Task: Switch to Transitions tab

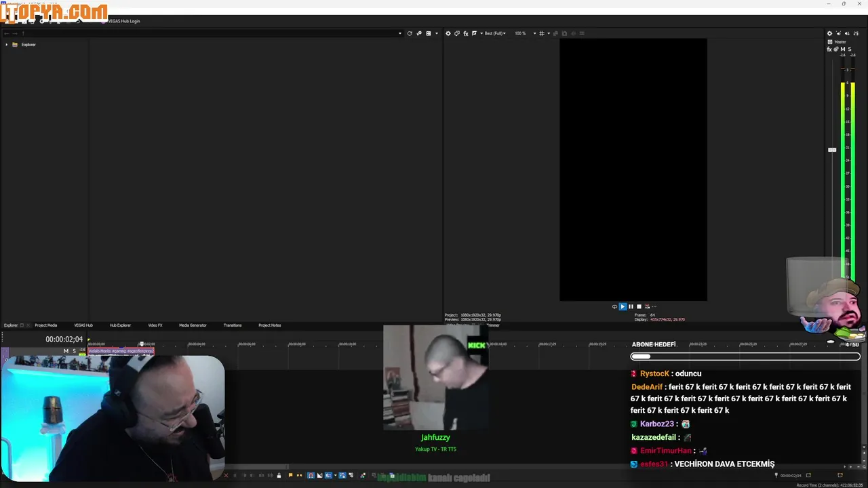Action: click(233, 325)
